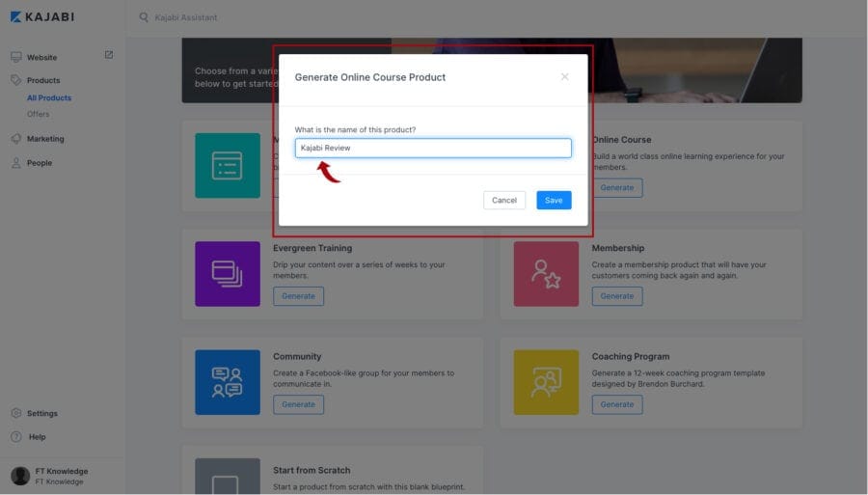Select All Products submenu item
Viewport: 868px width, 495px height.
click(x=49, y=97)
